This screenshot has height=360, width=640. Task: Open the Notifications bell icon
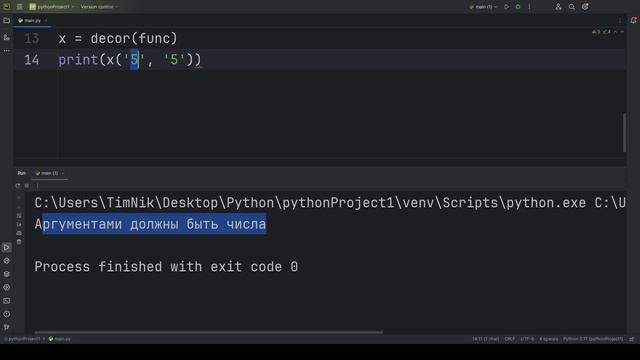click(x=633, y=20)
